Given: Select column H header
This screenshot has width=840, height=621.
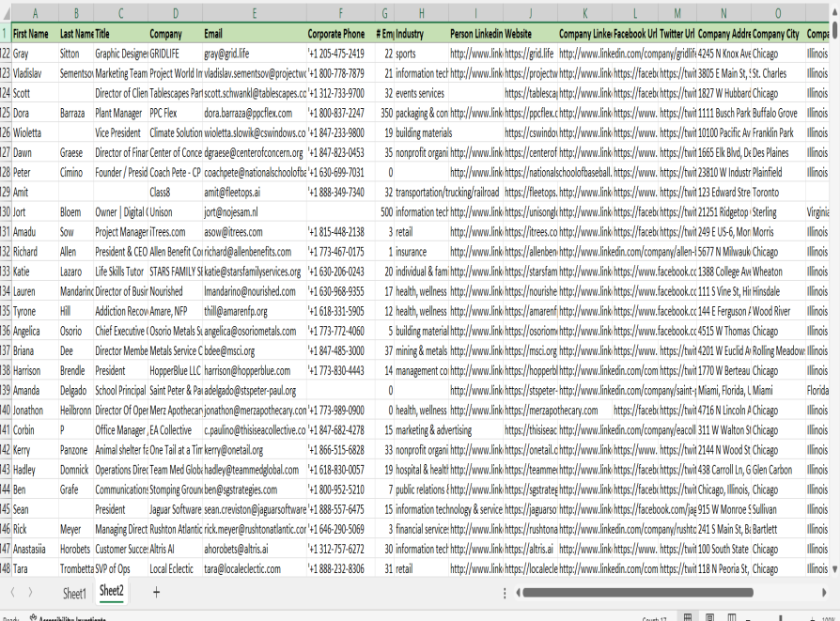Looking at the screenshot, I should coord(421,13).
